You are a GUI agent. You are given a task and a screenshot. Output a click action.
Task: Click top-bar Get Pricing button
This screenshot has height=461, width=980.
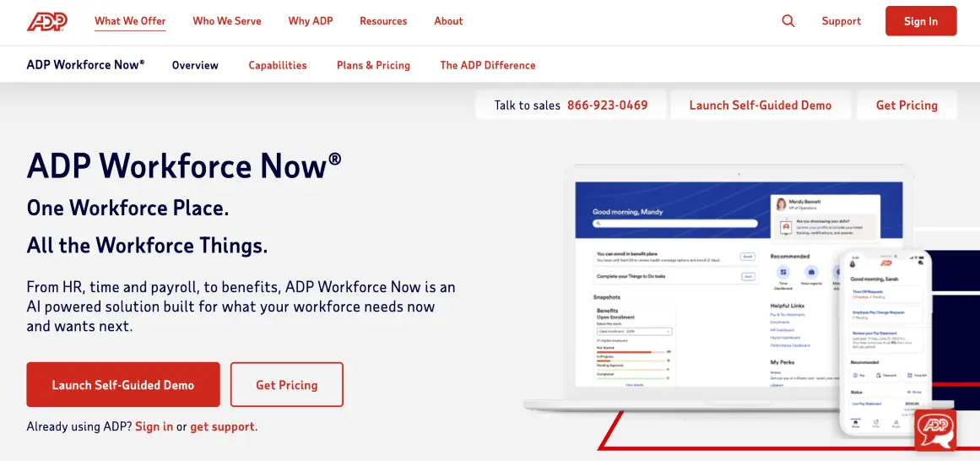point(907,105)
